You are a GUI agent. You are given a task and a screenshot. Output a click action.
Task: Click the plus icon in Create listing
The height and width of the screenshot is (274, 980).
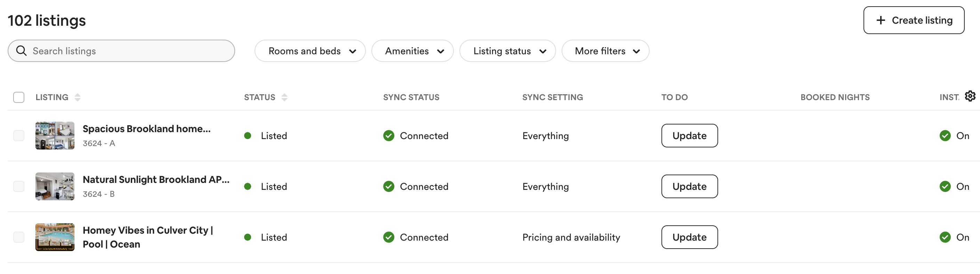(x=880, y=20)
